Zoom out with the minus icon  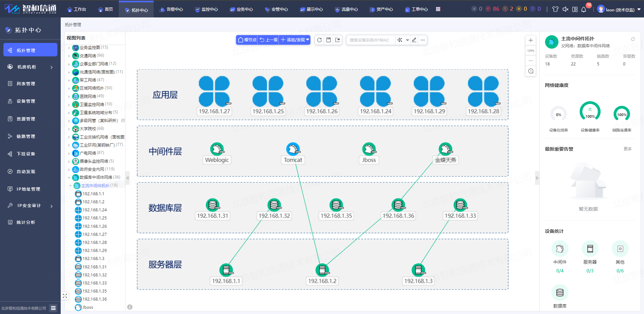(531, 61)
